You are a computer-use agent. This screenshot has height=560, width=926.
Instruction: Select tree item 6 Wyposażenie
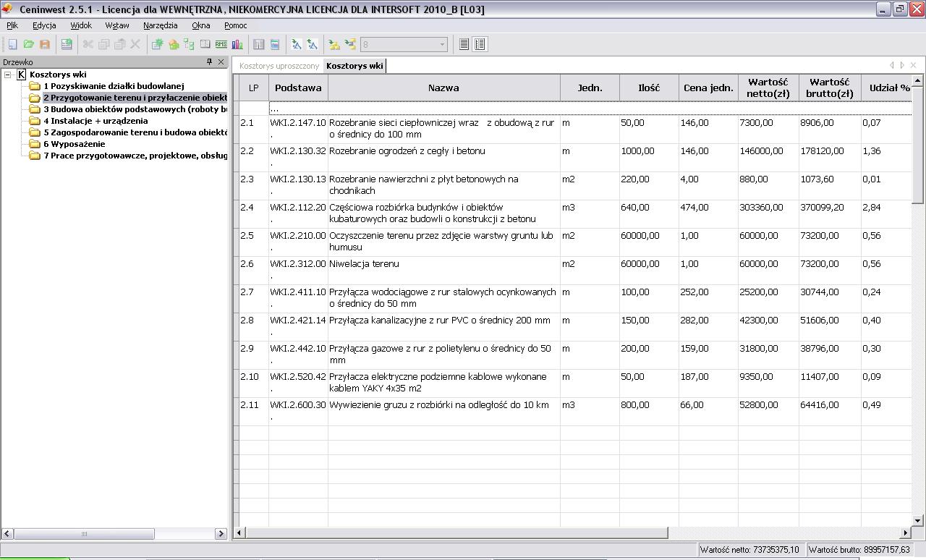coord(75,144)
